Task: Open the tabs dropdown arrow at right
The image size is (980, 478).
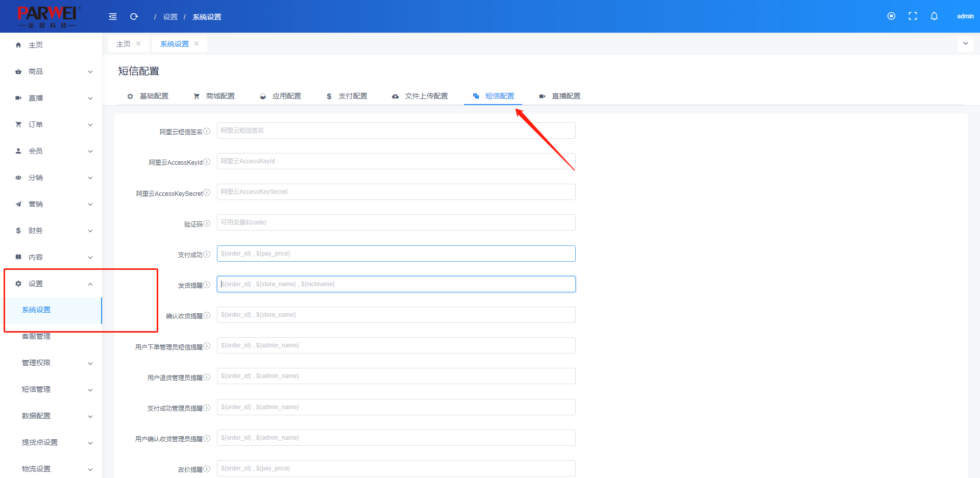Action: point(965,44)
